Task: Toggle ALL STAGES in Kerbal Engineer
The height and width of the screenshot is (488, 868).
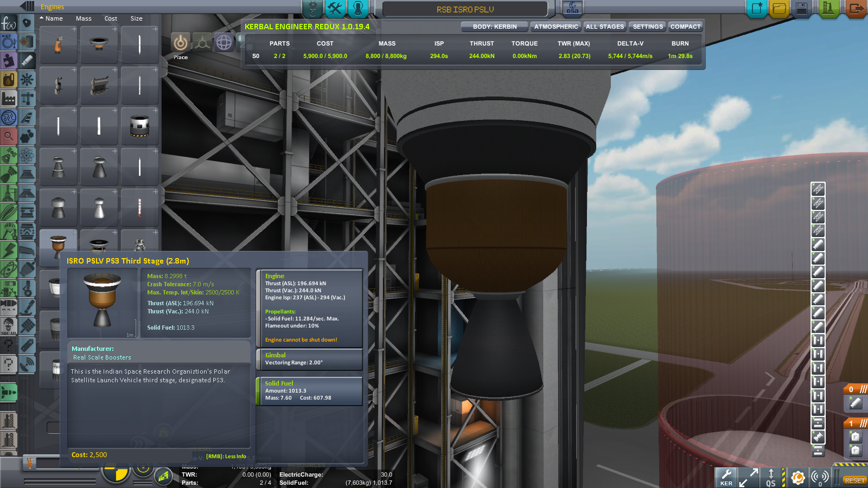Action: (605, 27)
